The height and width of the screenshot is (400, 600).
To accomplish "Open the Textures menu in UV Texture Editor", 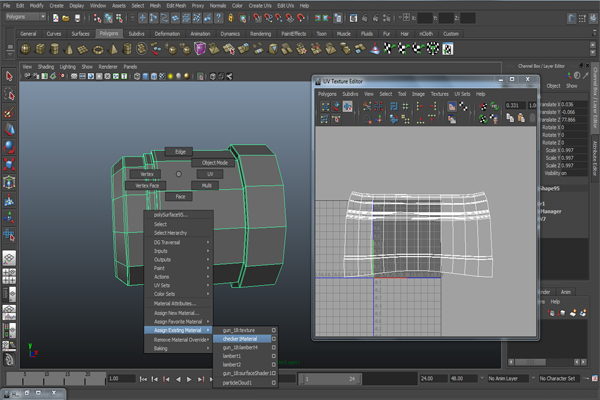I will [440, 94].
